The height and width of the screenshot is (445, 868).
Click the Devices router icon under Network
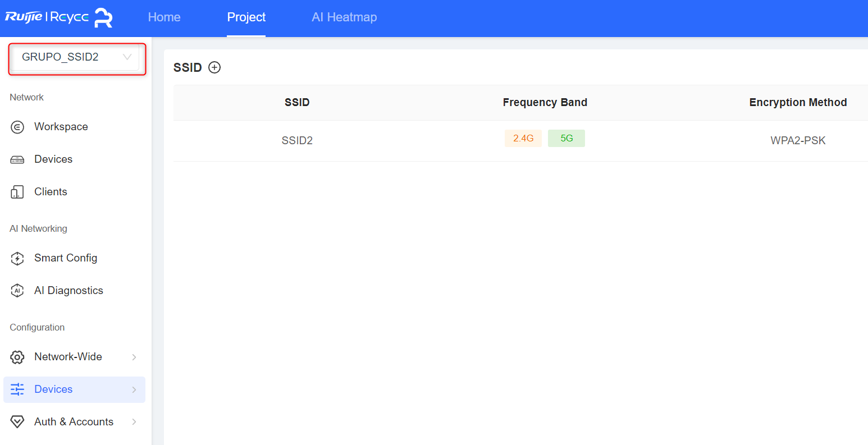coord(17,159)
